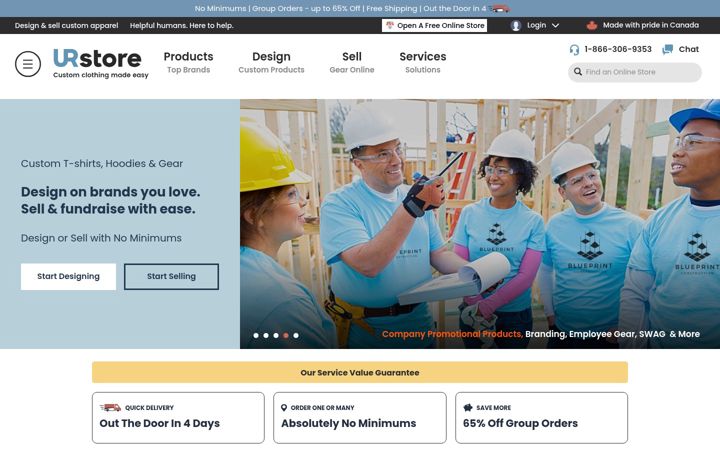Select the first carousel slide dot
720x450 pixels.
click(256, 335)
